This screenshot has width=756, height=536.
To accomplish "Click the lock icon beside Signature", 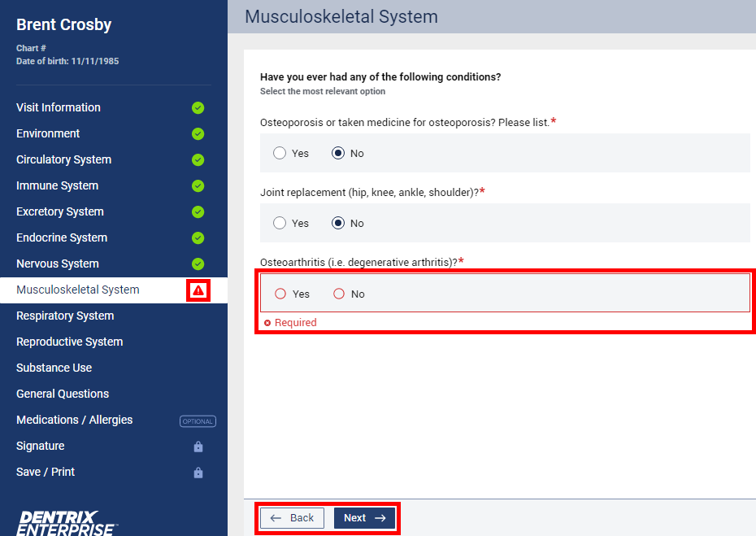I will click(198, 447).
